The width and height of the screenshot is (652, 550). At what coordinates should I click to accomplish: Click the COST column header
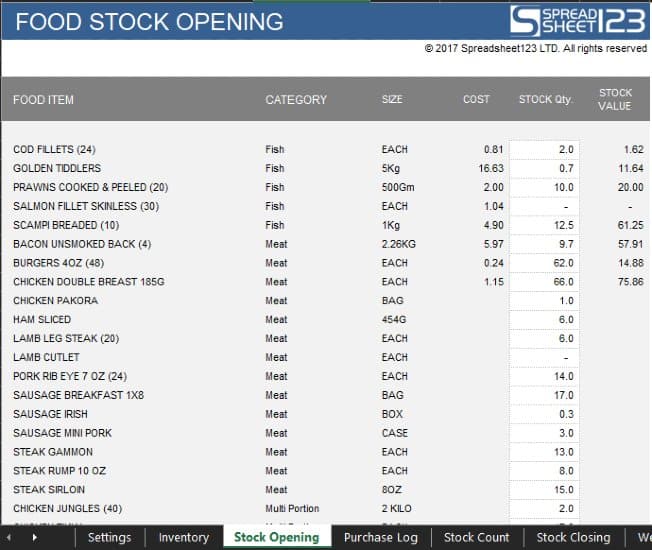tap(476, 99)
